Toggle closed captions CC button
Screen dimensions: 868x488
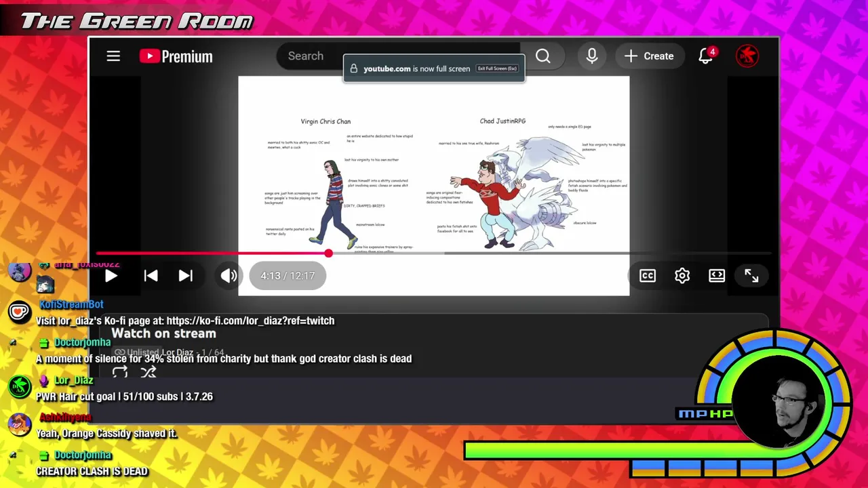pos(648,276)
